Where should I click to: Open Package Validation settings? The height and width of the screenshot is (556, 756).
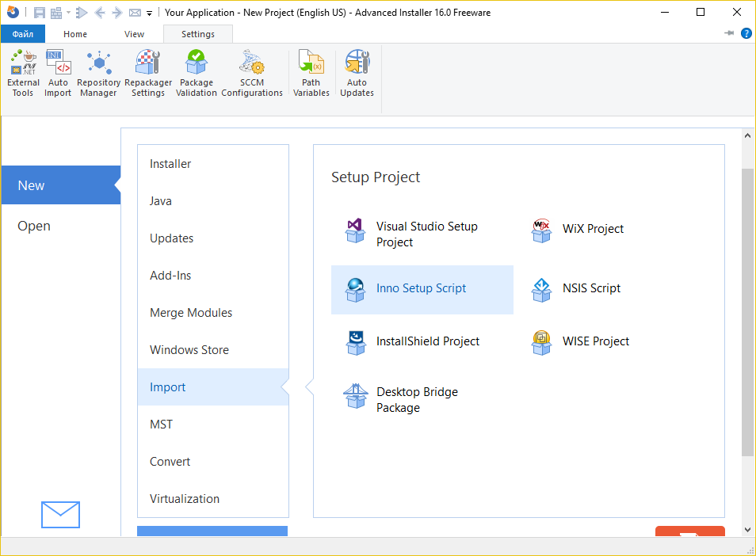point(197,73)
